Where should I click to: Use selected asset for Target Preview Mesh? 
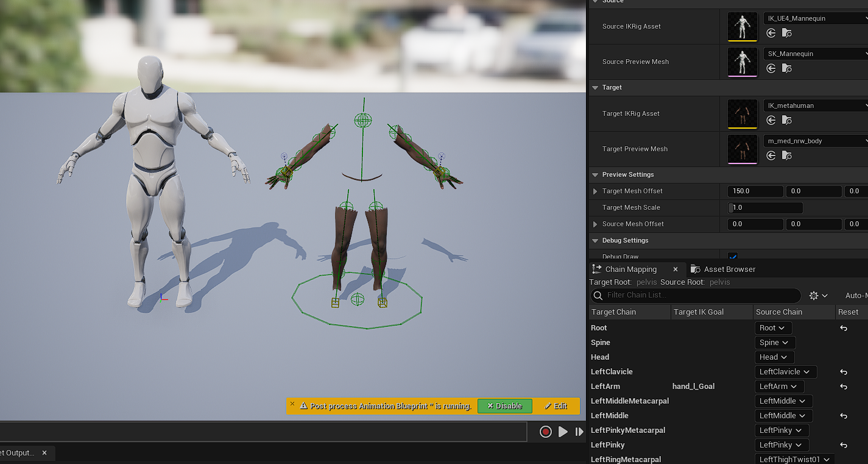771,155
